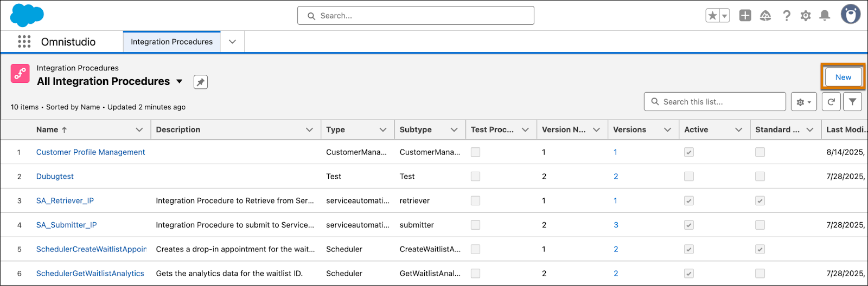
Task: Toggle Test Procedure checkbox for SA_Retriever_IP
Action: point(476,201)
